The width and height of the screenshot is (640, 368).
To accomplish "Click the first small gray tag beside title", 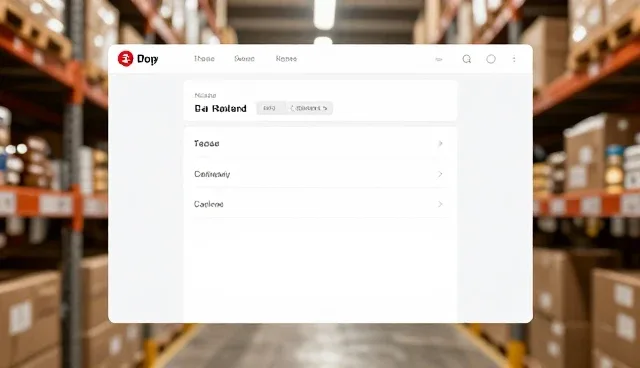I will 269,108.
